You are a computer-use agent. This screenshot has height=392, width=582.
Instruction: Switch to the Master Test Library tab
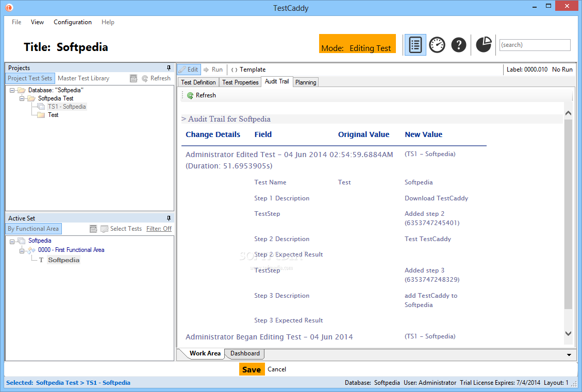tap(84, 78)
